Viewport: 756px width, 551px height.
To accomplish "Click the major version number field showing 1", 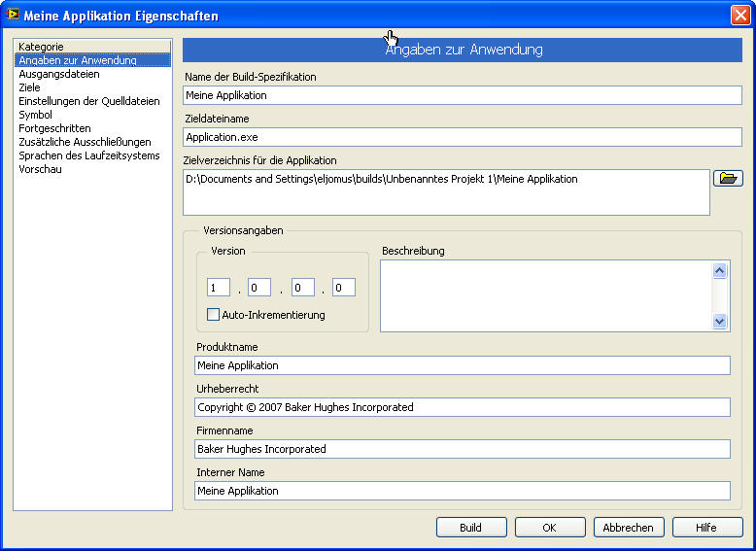I will tap(219, 288).
